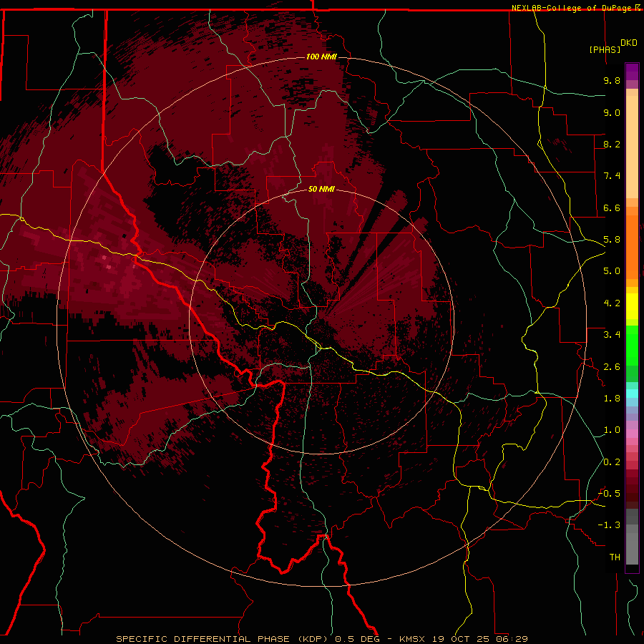Click the 7.4 value on the color scale
Viewport: 644px width, 644px height.
pos(612,176)
